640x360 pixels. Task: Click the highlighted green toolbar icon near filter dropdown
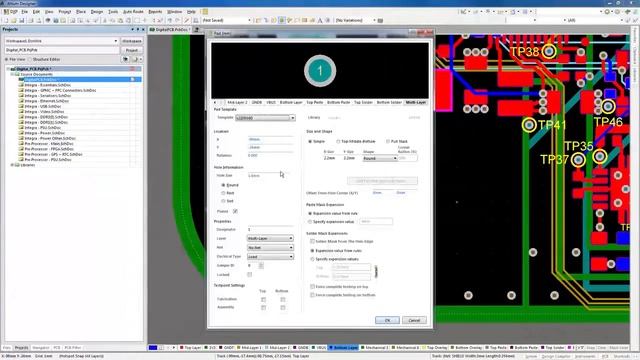(x=282, y=20)
